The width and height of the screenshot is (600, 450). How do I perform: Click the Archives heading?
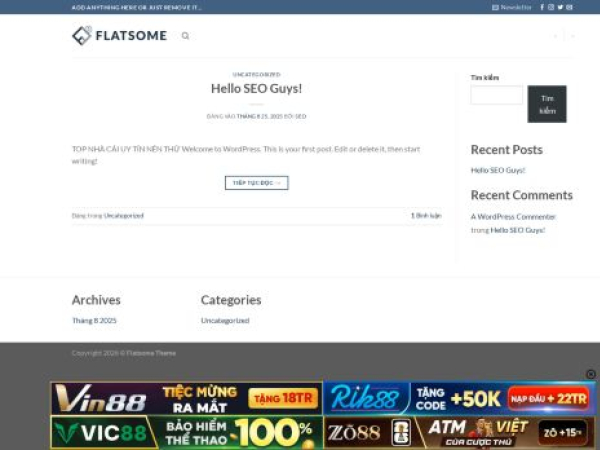[x=96, y=300]
